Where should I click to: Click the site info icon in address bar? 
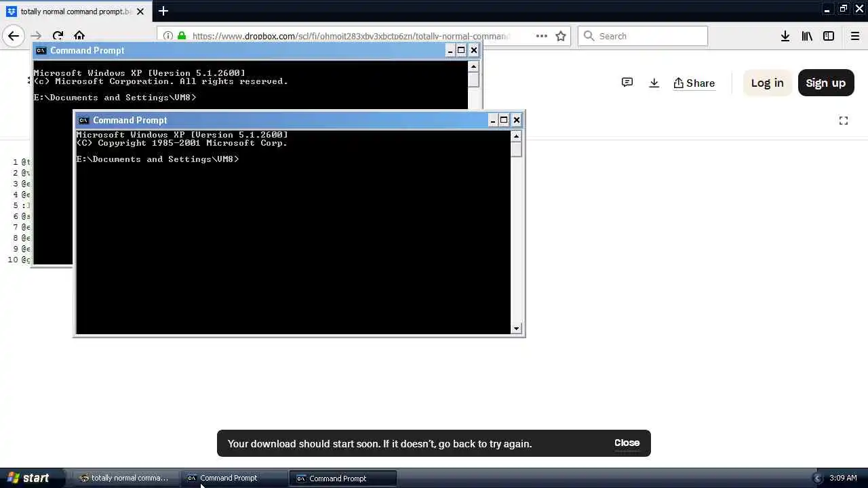(x=168, y=36)
